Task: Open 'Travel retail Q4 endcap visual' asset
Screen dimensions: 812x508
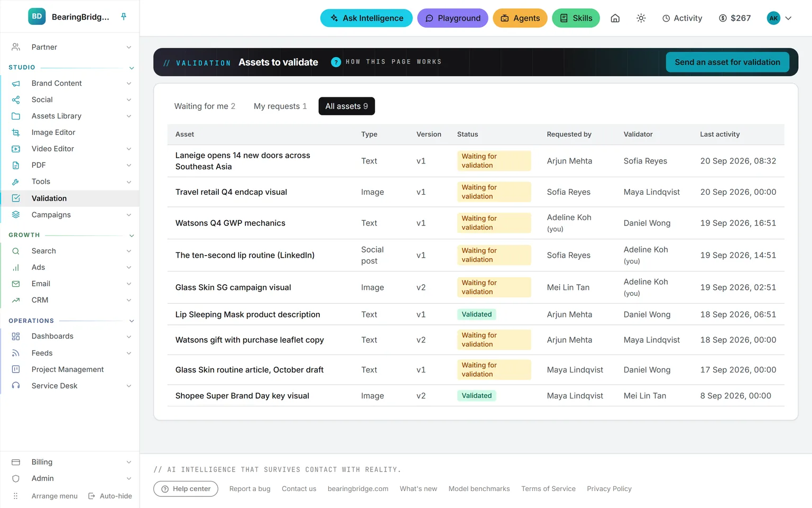Action: tap(231, 192)
